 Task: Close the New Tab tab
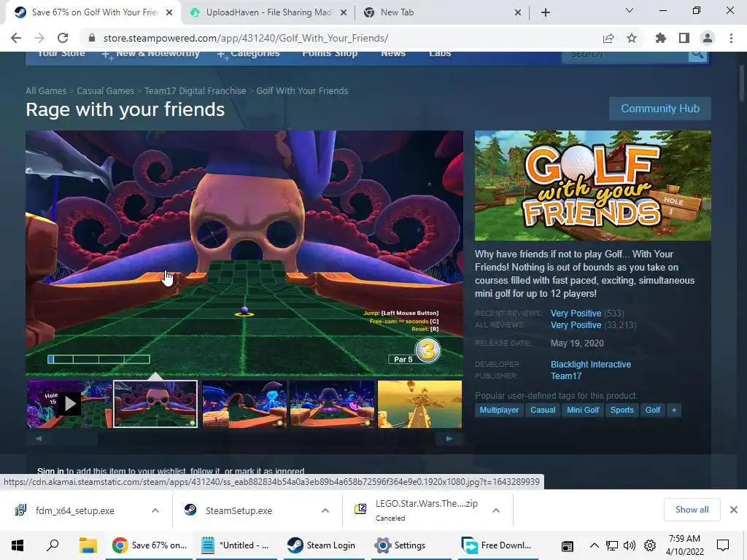click(518, 13)
